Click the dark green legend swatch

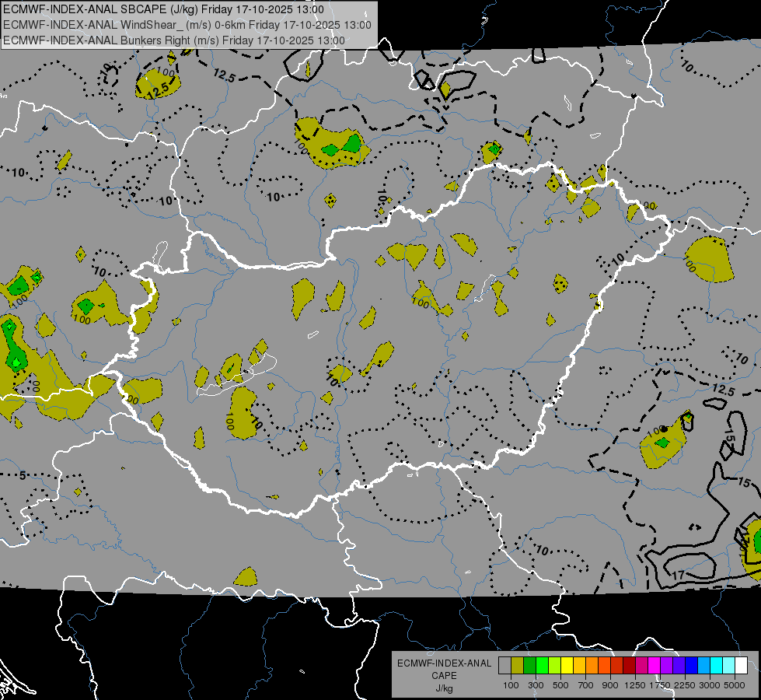click(x=529, y=666)
